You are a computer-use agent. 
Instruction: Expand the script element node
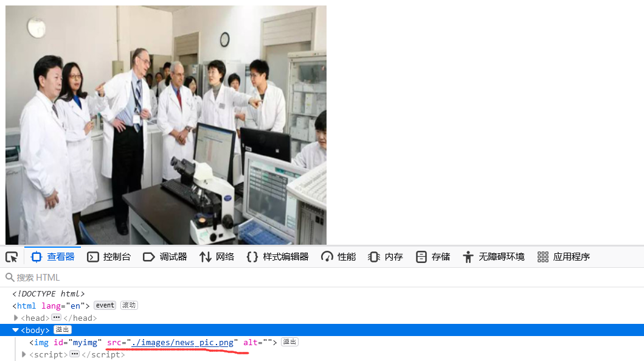click(24, 354)
